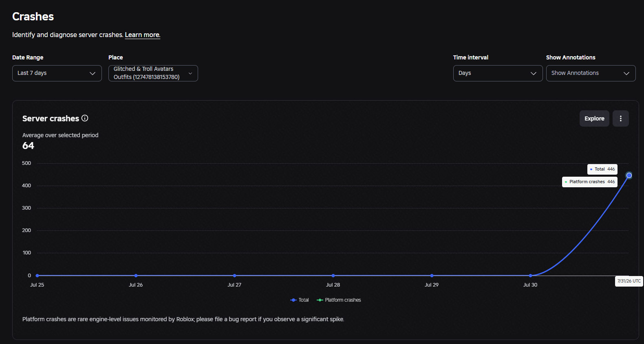The width and height of the screenshot is (644, 344).
Task: Click the Server crashes card title
Action: coord(51,118)
